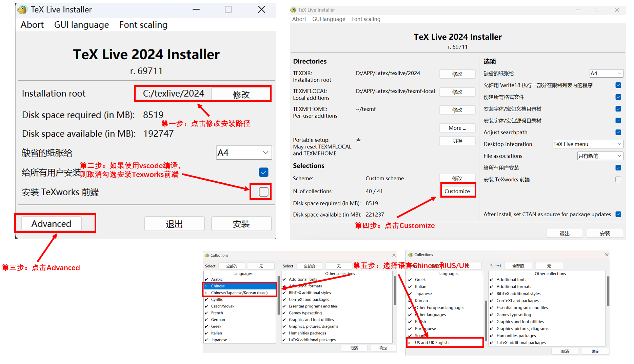
Task: Toggle the Czech/Slovak language collection
Action: point(240,306)
